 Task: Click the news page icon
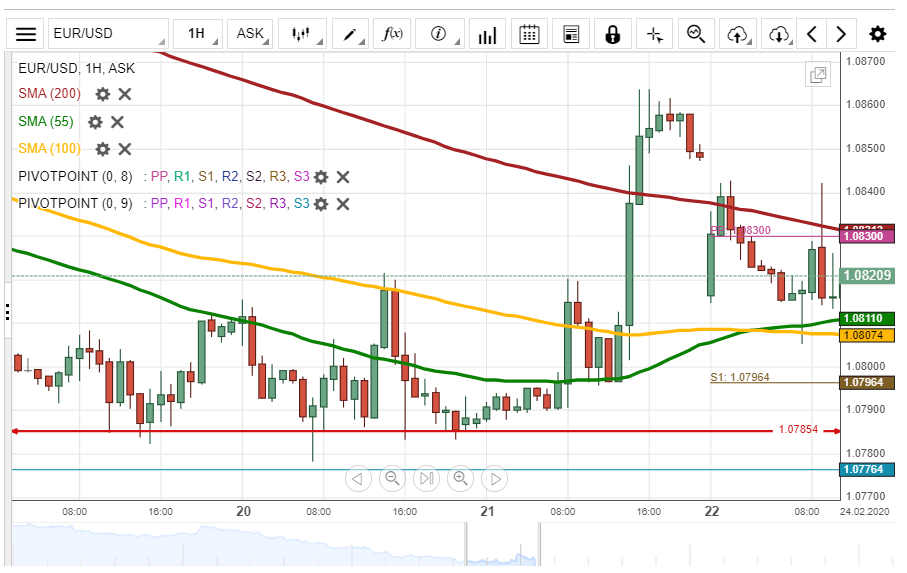click(571, 34)
